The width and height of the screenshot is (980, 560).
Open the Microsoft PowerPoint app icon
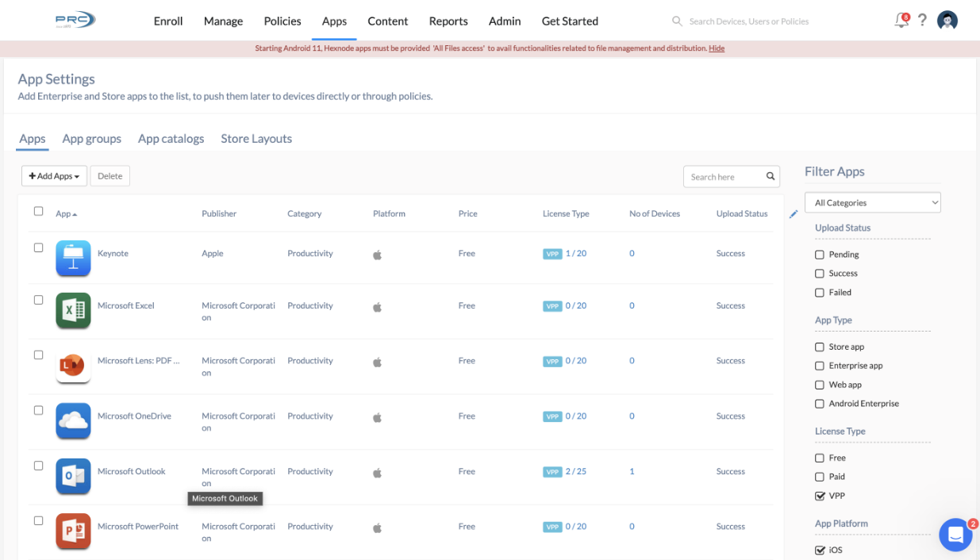click(x=73, y=531)
